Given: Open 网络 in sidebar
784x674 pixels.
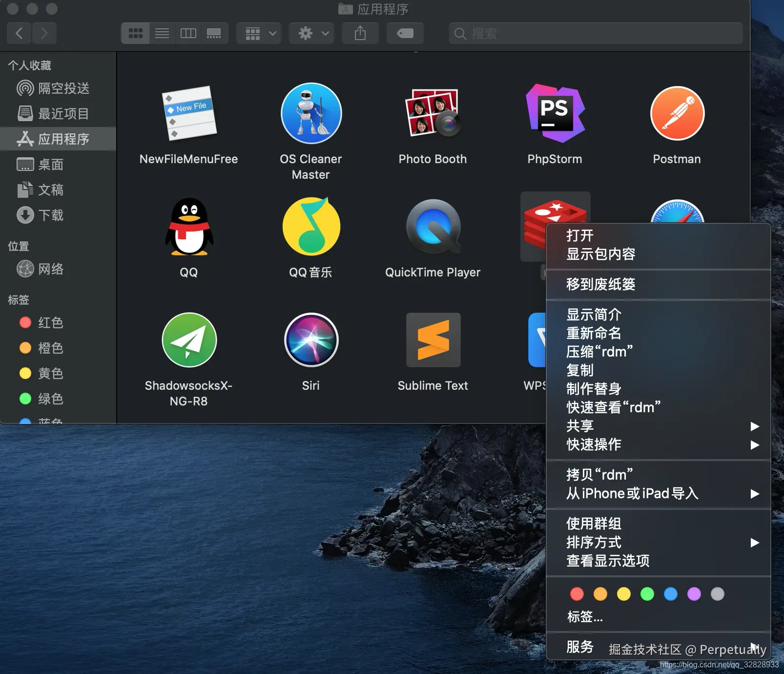Looking at the screenshot, I should click(58, 269).
